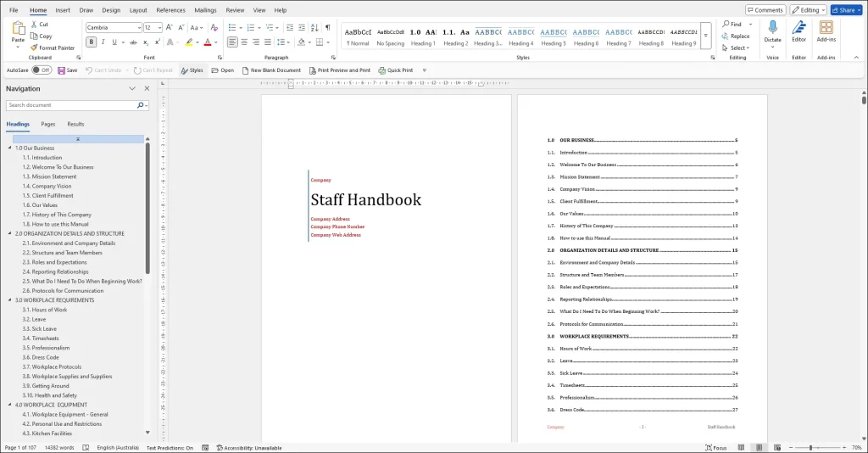Open the Editor pane

pos(798,31)
